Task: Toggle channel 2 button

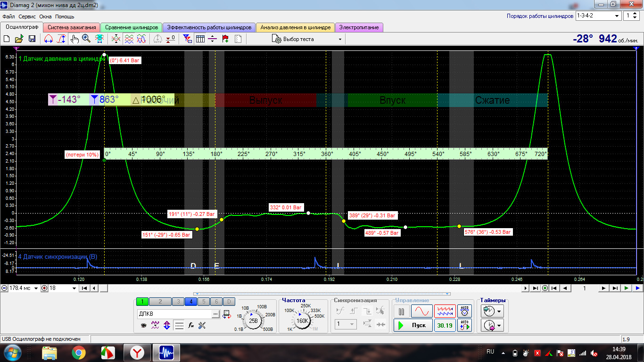Action: click(x=160, y=302)
